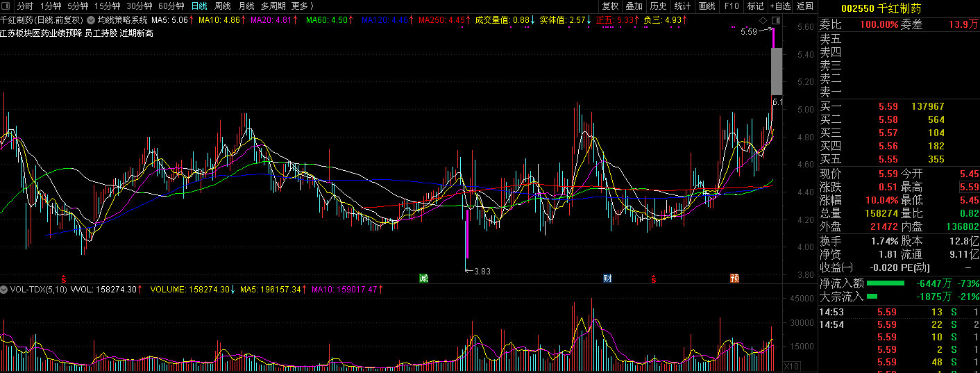Click the 3.83 low price annotation
The height and width of the screenshot is (373, 980).
click(482, 272)
